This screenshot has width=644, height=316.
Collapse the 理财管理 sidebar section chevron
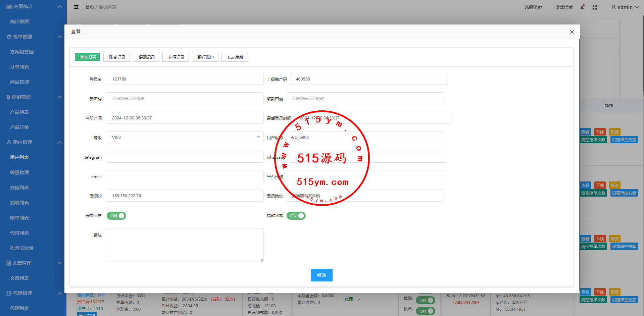point(60,97)
